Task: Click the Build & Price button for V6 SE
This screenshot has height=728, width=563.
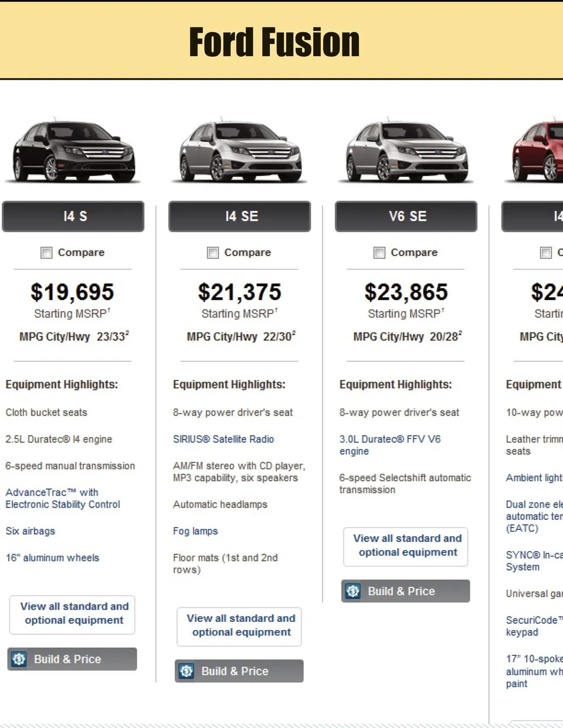Action: (406, 591)
